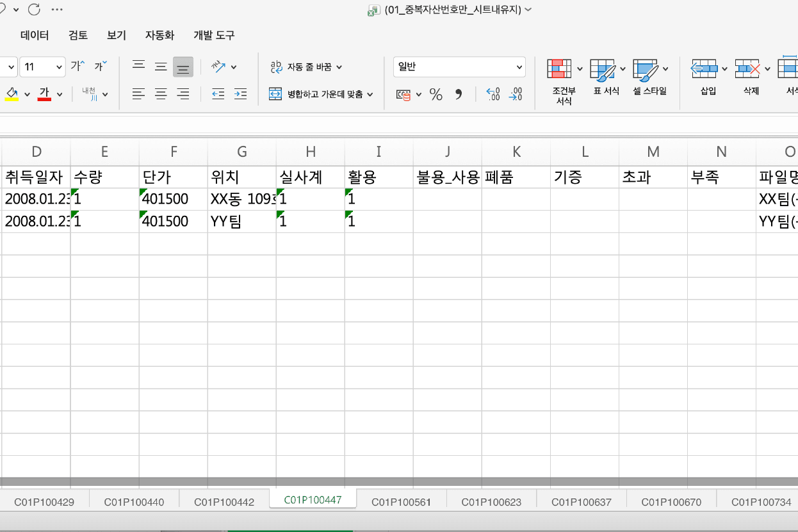Toggle bottom vertical alignment
The height and width of the screenshot is (532, 798).
(x=183, y=67)
